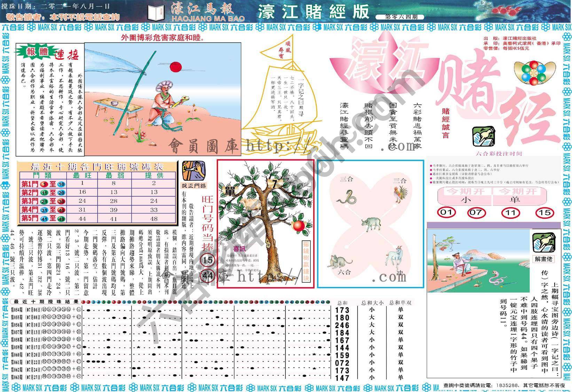Click the 总和大小 column header
The image size is (572, 392).
coord(372,303)
